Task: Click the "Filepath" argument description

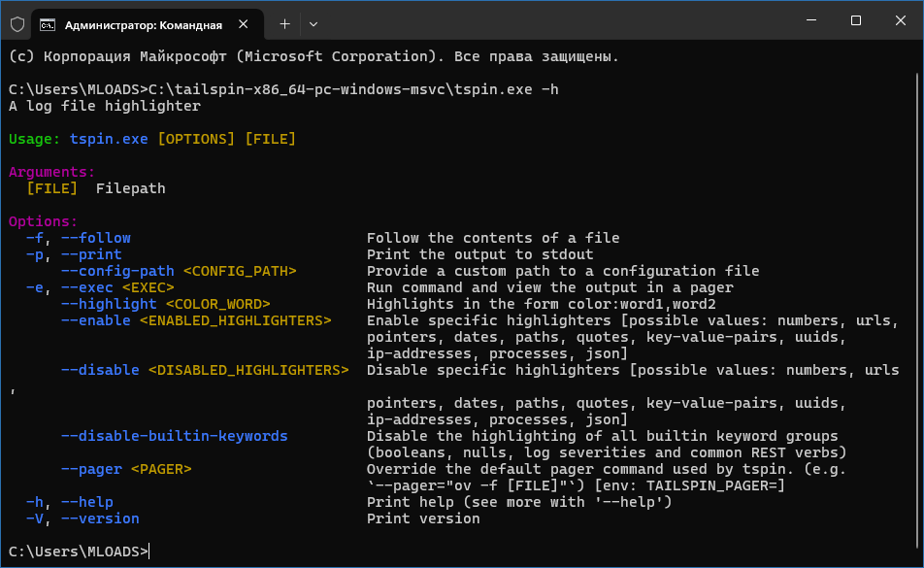Action: tap(130, 188)
